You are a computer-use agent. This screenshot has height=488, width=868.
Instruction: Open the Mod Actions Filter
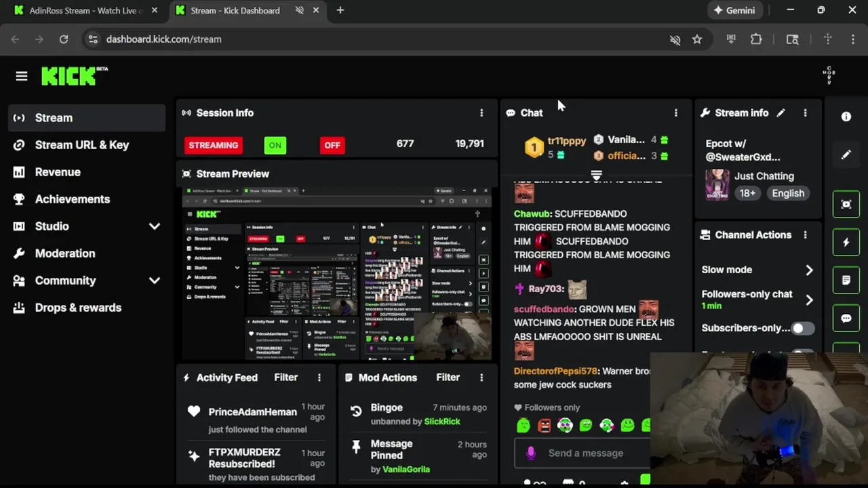click(x=448, y=378)
